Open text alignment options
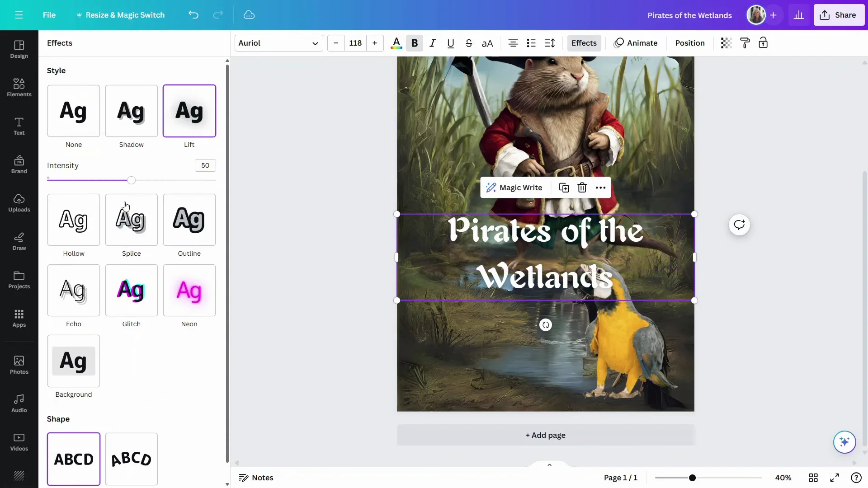The width and height of the screenshot is (868, 488). coord(513,43)
